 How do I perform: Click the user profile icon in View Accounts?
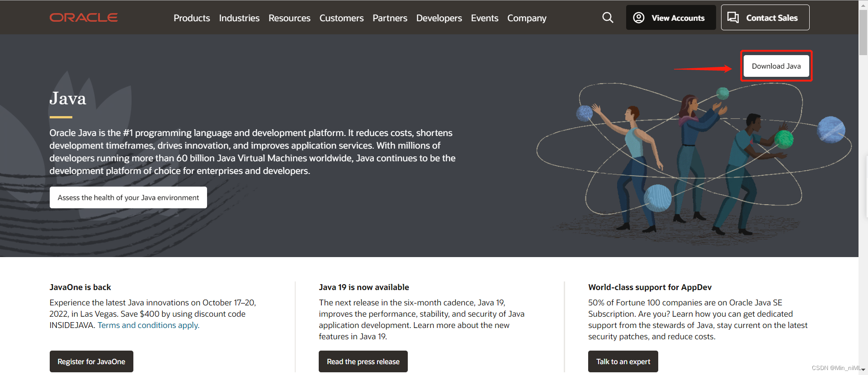click(x=638, y=18)
